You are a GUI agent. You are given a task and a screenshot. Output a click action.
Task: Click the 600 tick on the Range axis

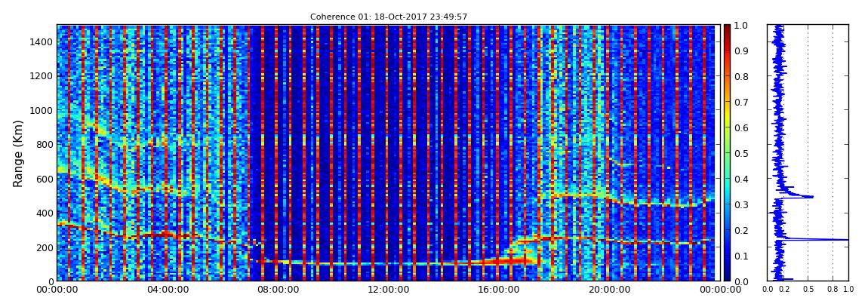pyautogui.click(x=43, y=179)
